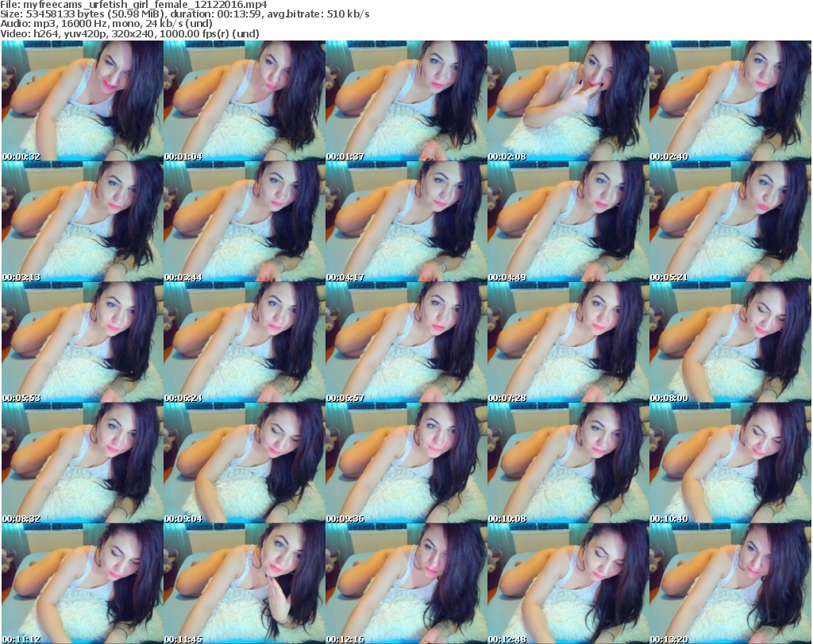Click the Audio mp3 info line
The width and height of the screenshot is (813, 644).
[106, 24]
